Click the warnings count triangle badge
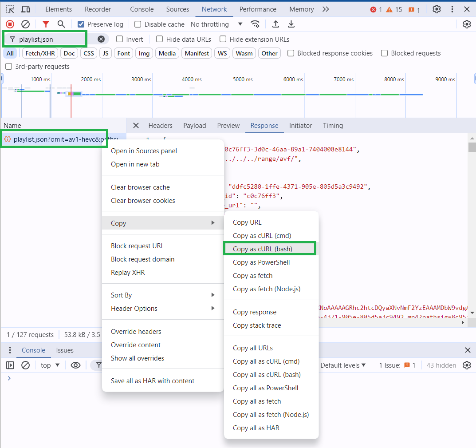 tap(394, 9)
